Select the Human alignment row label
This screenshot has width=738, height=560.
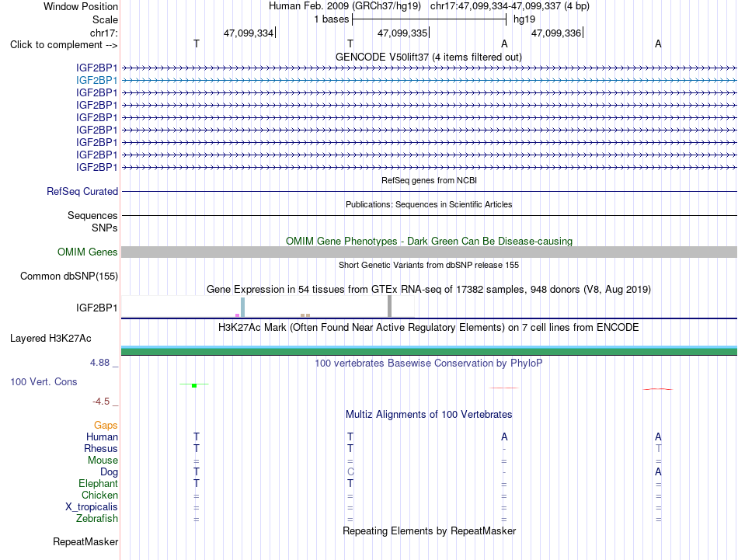tap(102, 437)
